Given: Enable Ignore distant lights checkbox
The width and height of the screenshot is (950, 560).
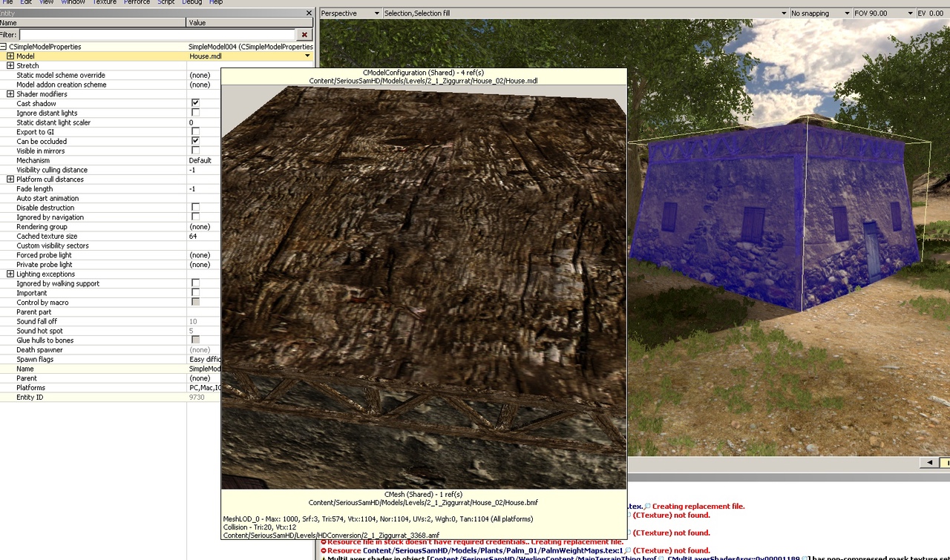Looking at the screenshot, I should tap(195, 113).
